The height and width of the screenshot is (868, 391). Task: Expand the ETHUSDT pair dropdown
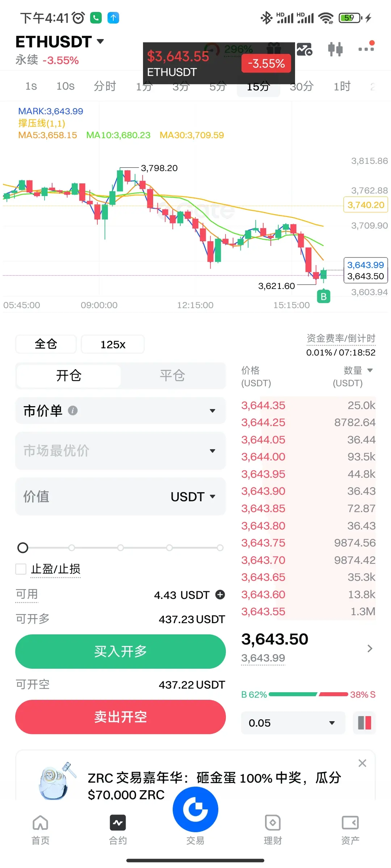(x=100, y=42)
